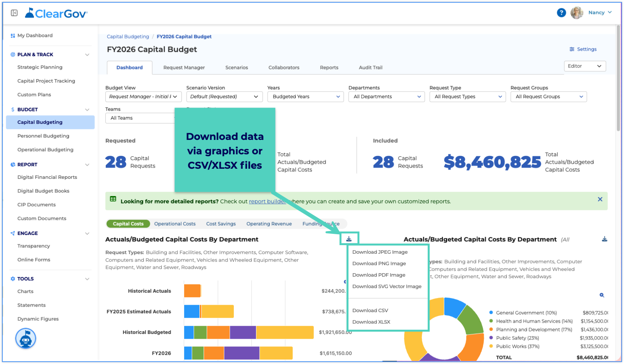The image size is (624, 364).
Task: Open the help question mark icon
Action: [x=561, y=13]
